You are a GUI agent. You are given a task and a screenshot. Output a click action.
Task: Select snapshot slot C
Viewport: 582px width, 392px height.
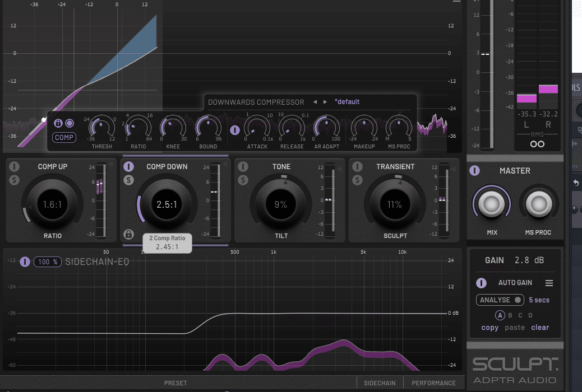pos(520,315)
